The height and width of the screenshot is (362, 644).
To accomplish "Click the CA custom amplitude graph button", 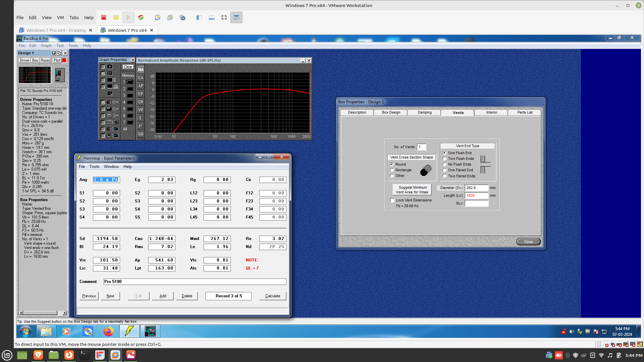I will click(141, 78).
